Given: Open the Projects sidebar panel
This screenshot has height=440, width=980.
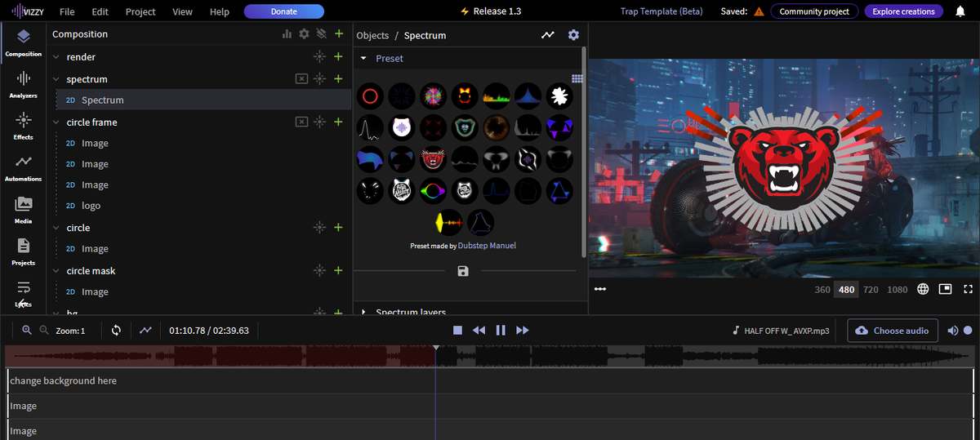Looking at the screenshot, I should (23, 251).
